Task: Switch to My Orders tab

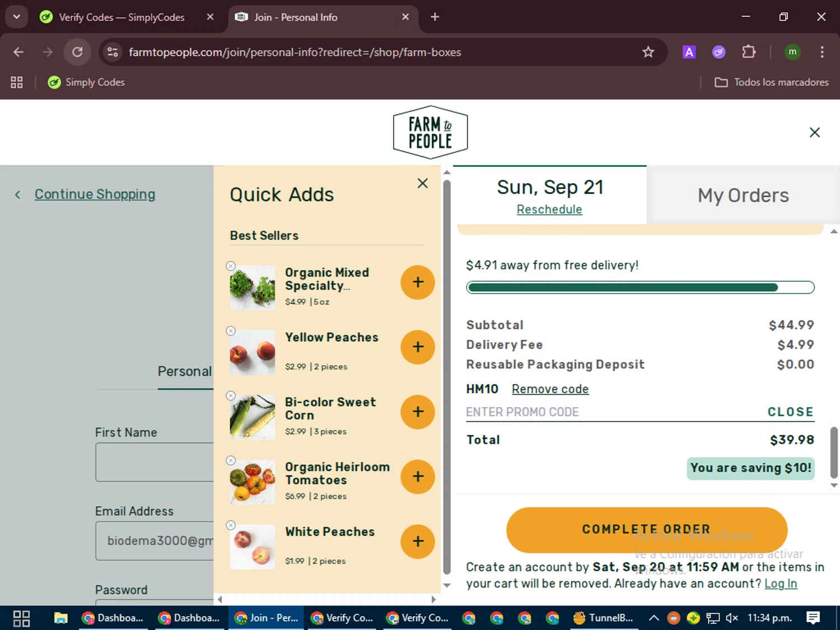Action: coord(743,195)
